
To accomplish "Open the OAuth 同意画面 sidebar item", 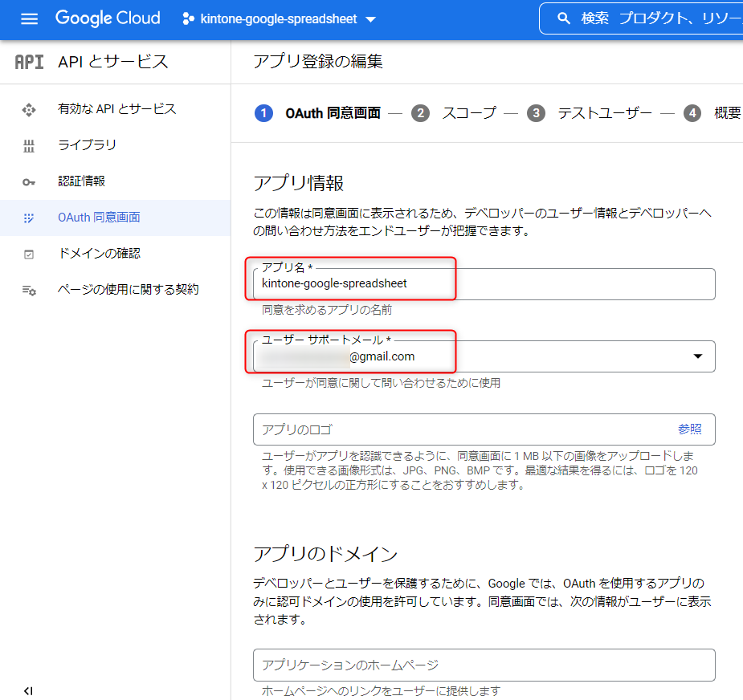I will pyautogui.click(x=99, y=218).
